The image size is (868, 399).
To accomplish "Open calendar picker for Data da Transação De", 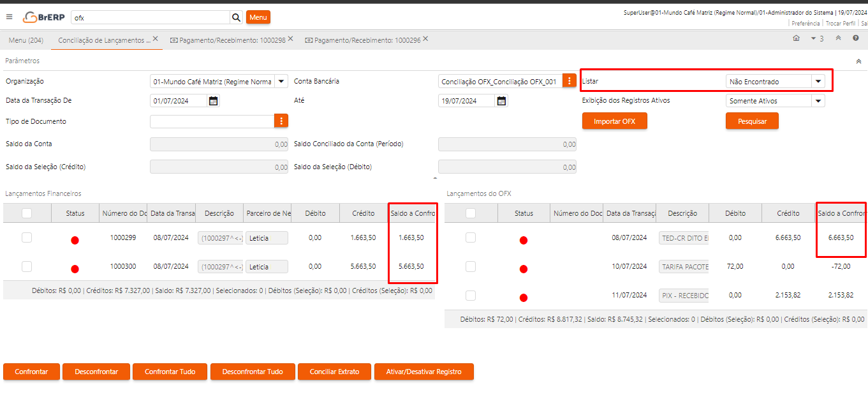I will pos(214,101).
